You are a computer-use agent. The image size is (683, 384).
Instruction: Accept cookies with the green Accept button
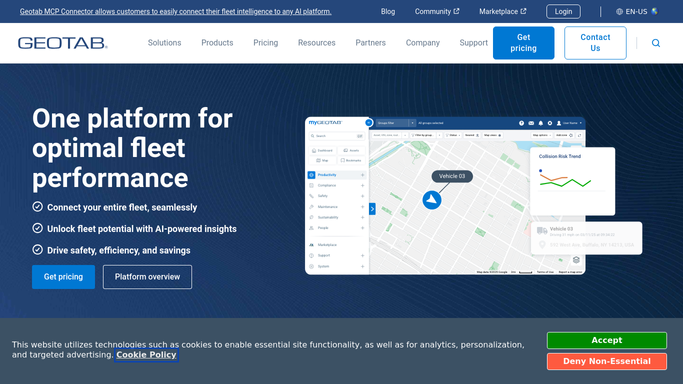coord(607,340)
